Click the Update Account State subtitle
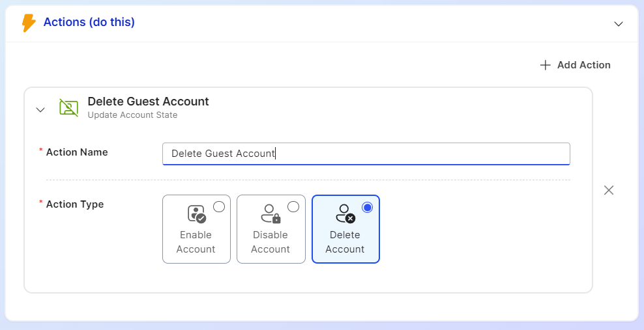 pyautogui.click(x=133, y=115)
